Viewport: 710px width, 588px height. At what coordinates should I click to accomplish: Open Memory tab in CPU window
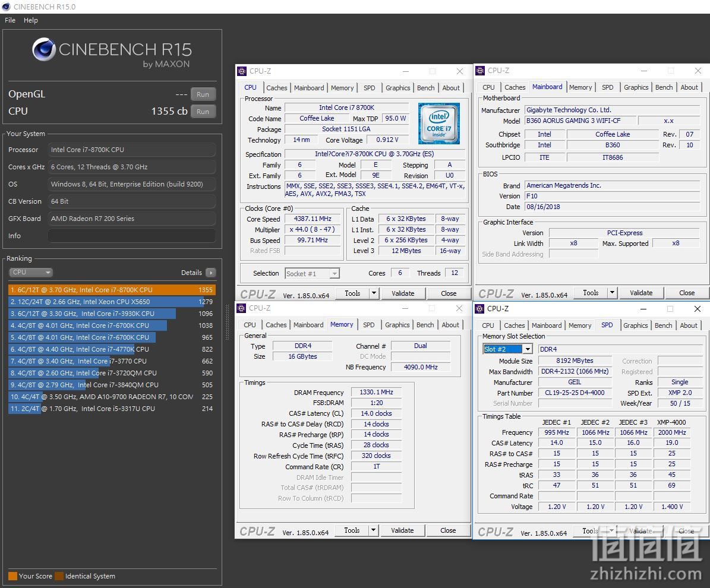click(342, 88)
